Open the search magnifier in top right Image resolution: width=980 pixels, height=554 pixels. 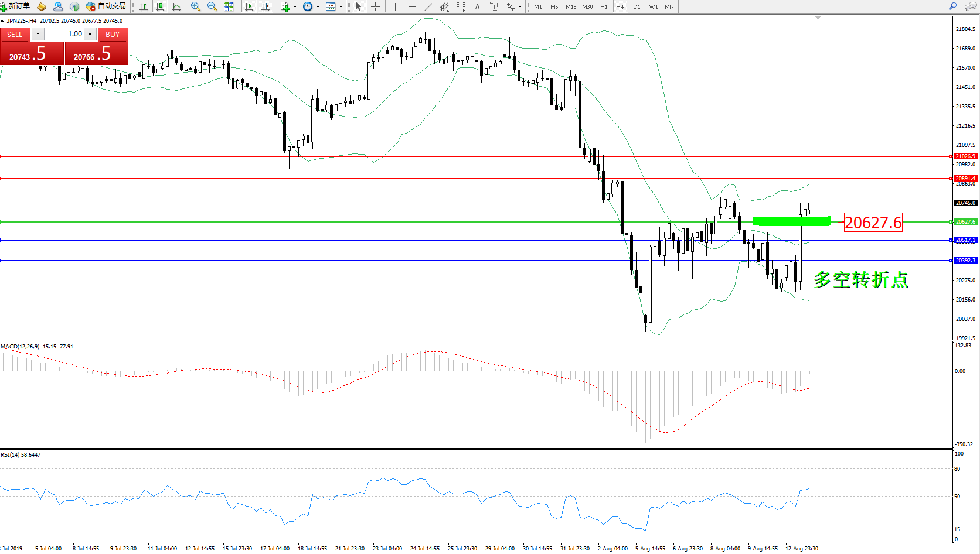coord(952,6)
